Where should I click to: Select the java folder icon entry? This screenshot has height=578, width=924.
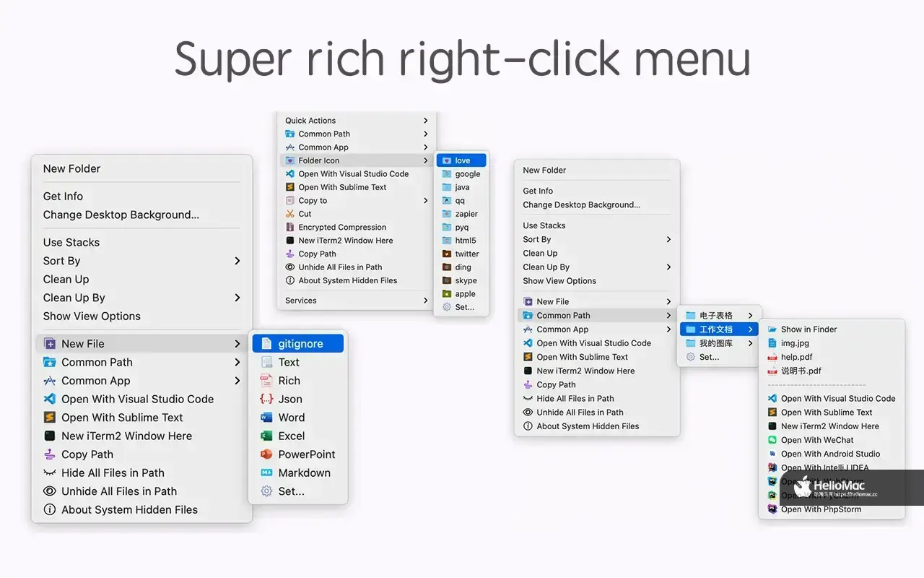pyautogui.click(x=462, y=187)
